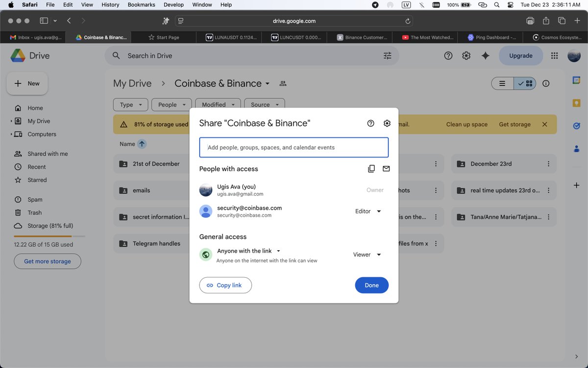Open Safari share button

pyautogui.click(x=546, y=21)
